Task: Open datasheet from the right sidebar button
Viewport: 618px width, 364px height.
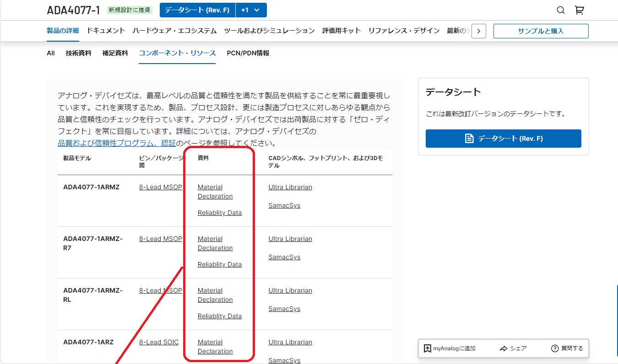Action: coord(503,139)
